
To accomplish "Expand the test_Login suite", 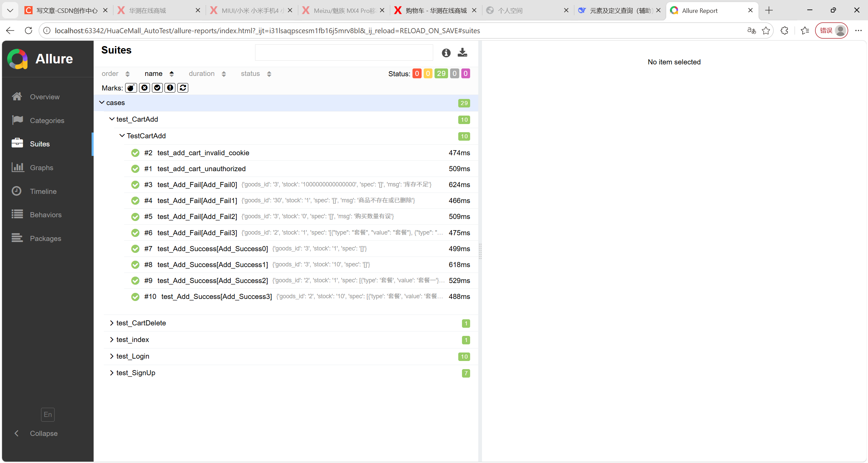I will [133, 356].
